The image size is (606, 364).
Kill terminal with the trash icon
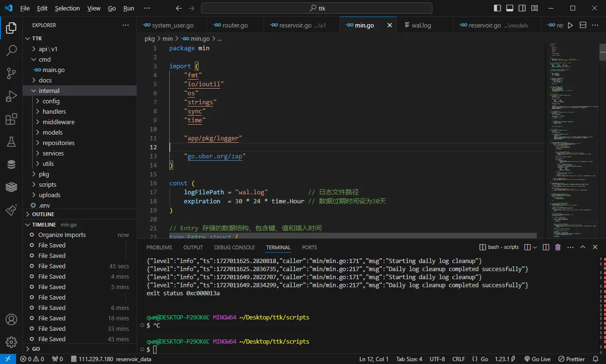point(558,247)
